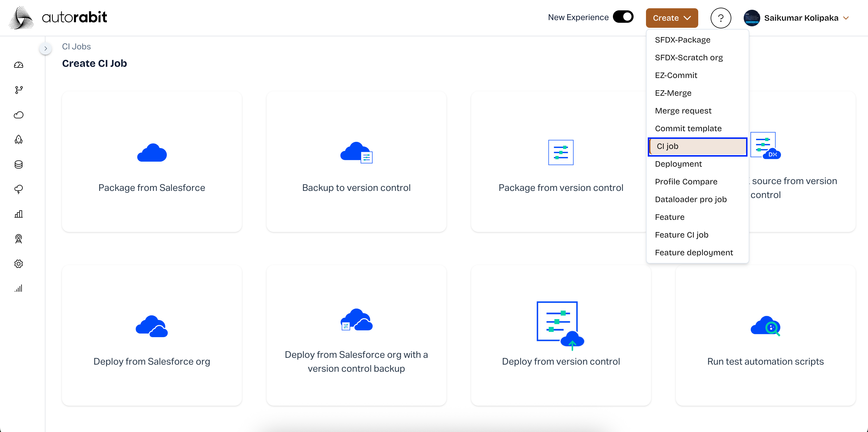
Task: Open the database stack icon in sidebar
Action: coord(19,165)
